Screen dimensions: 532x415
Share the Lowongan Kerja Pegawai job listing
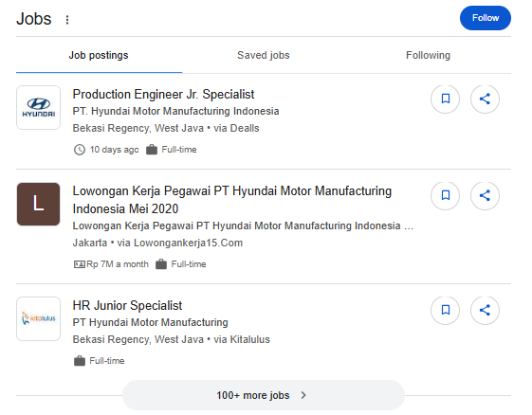tap(485, 195)
